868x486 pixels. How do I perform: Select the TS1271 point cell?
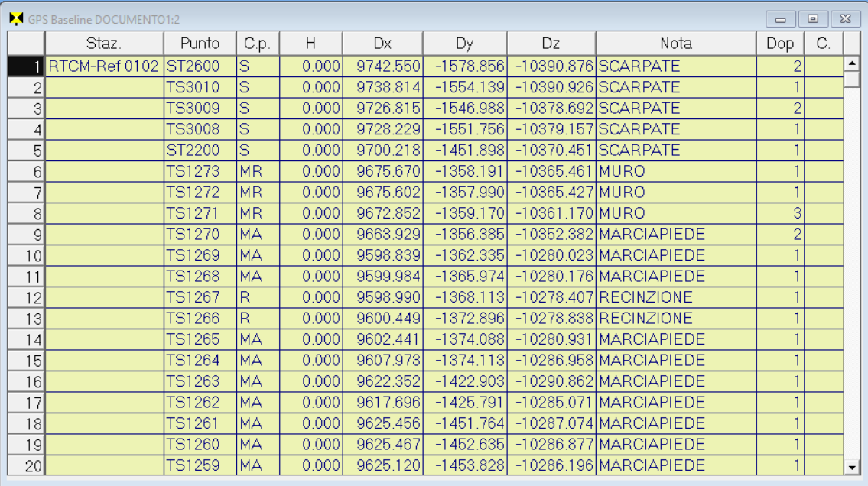(x=200, y=212)
